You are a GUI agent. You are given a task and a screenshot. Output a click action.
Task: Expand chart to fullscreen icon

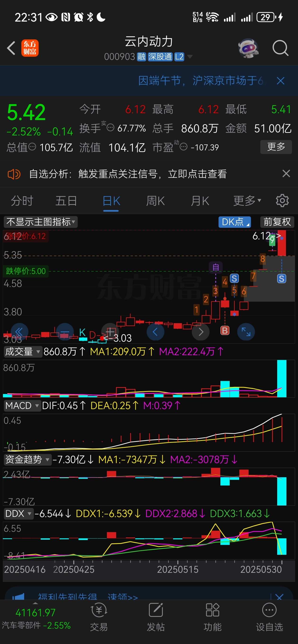246,332
